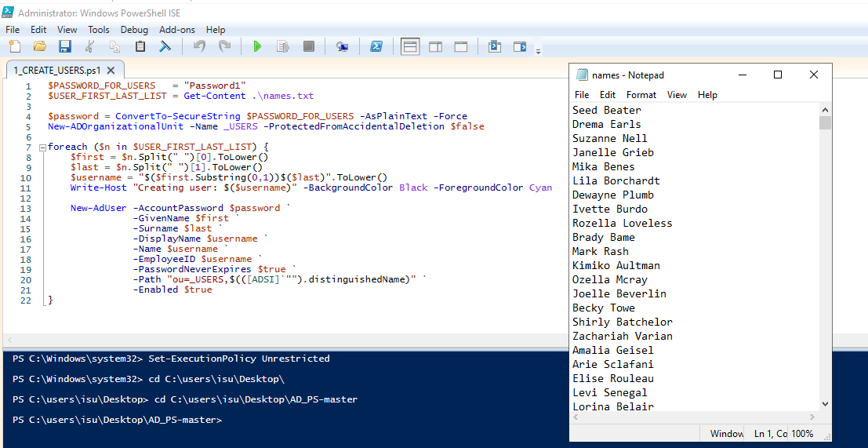Click Notepad scroll up arrow
This screenshot has height=448, width=868.
[x=825, y=110]
